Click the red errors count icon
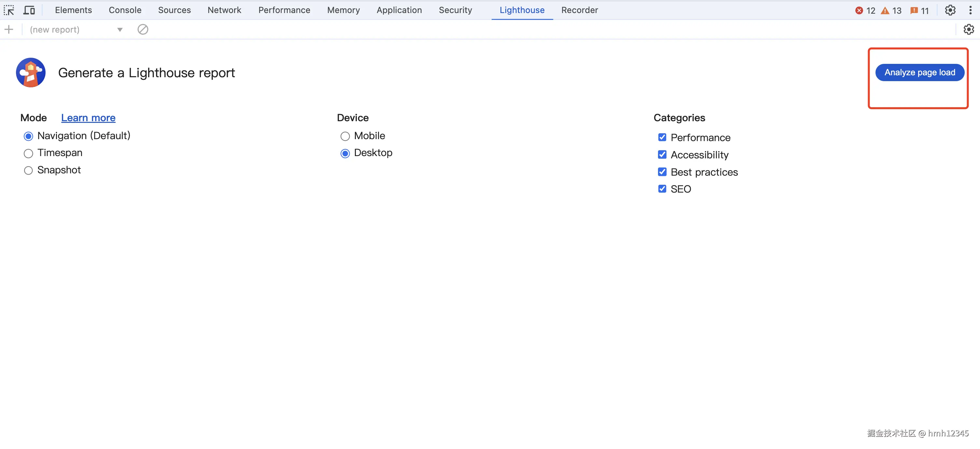This screenshot has width=980, height=449. (859, 11)
